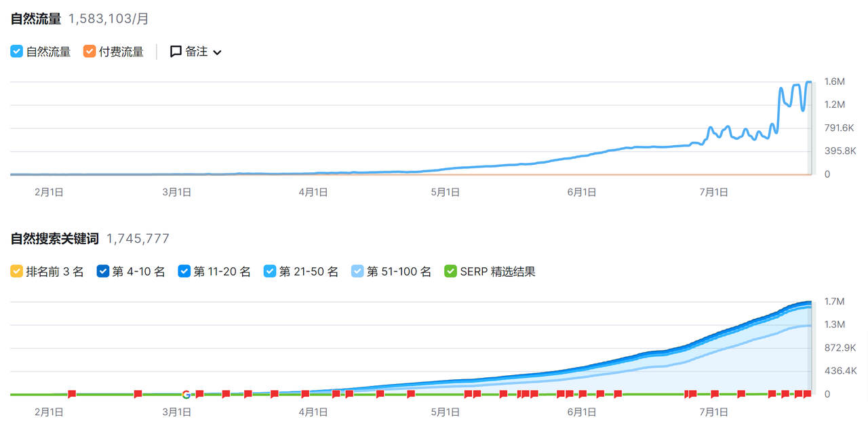Click the 1.7M axis label
Viewport: 868px width, 424px height.
(834, 301)
